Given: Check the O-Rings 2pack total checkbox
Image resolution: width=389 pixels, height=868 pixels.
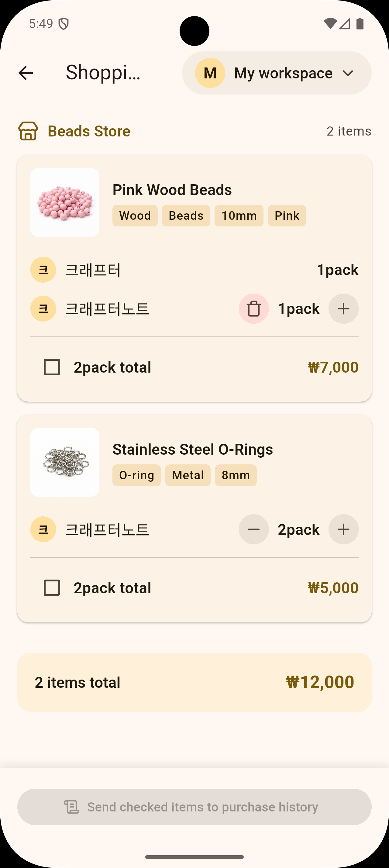Looking at the screenshot, I should [x=52, y=588].
